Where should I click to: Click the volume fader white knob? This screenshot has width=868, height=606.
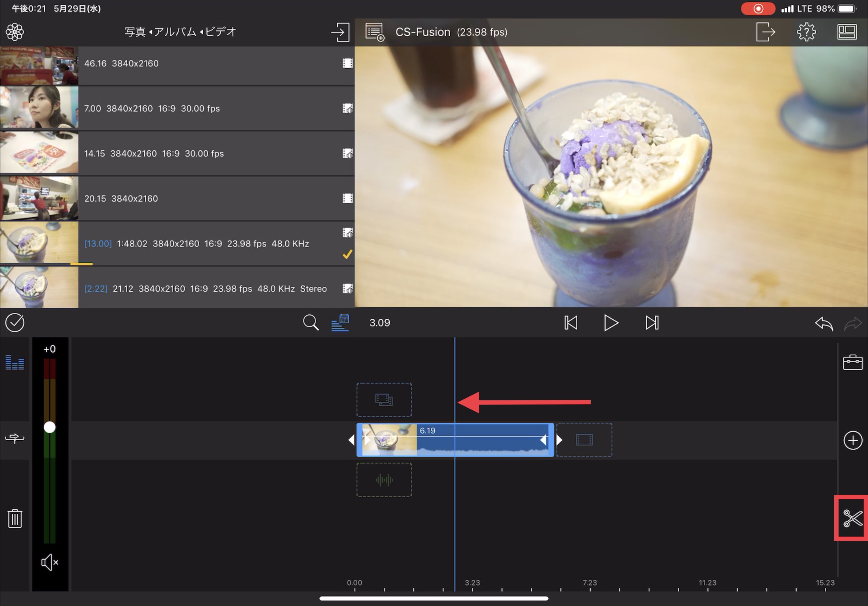click(x=49, y=427)
